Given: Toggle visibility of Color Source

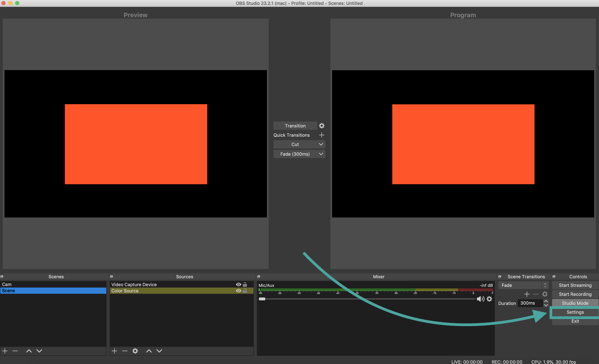Looking at the screenshot, I should (238, 291).
